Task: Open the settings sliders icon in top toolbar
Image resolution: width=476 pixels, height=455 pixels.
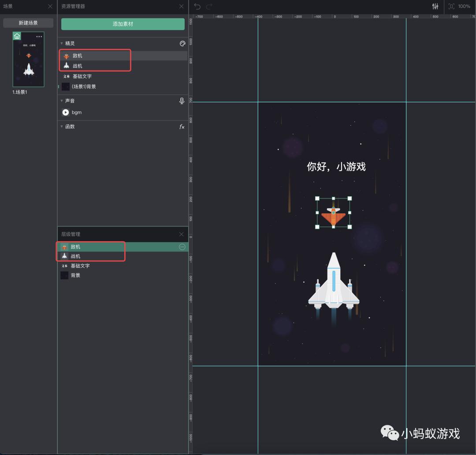Action: pos(435,6)
